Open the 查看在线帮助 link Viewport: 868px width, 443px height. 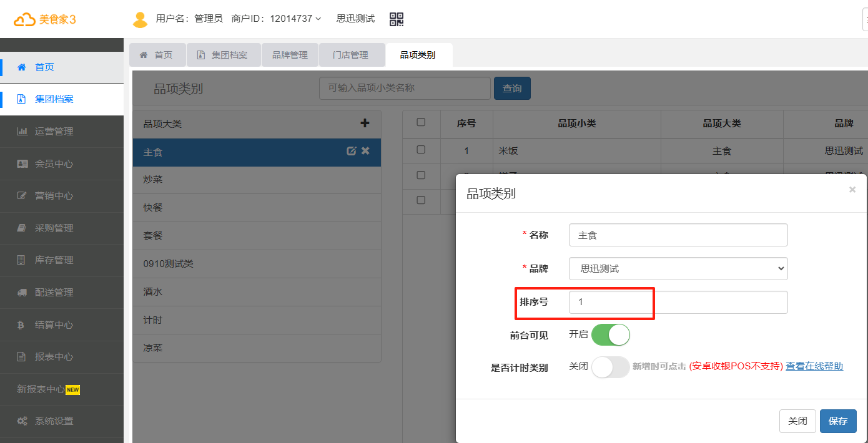click(x=814, y=366)
